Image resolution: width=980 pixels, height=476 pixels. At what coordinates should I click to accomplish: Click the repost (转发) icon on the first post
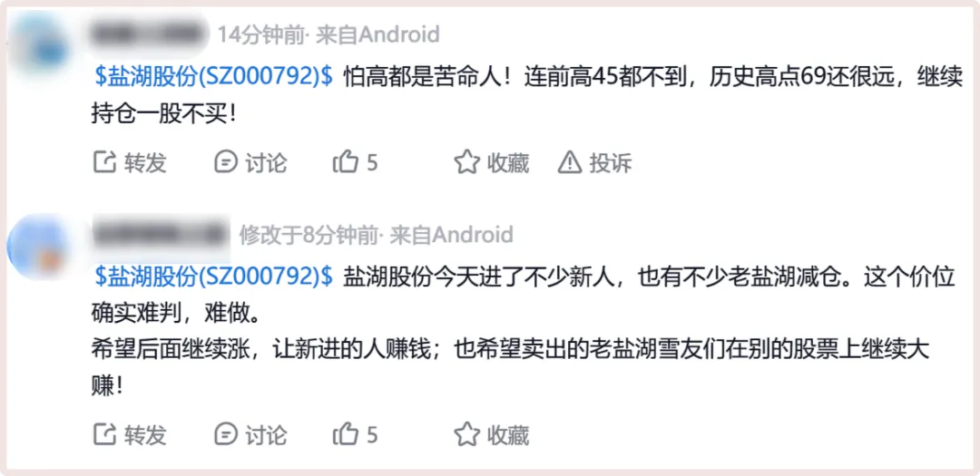(106, 163)
